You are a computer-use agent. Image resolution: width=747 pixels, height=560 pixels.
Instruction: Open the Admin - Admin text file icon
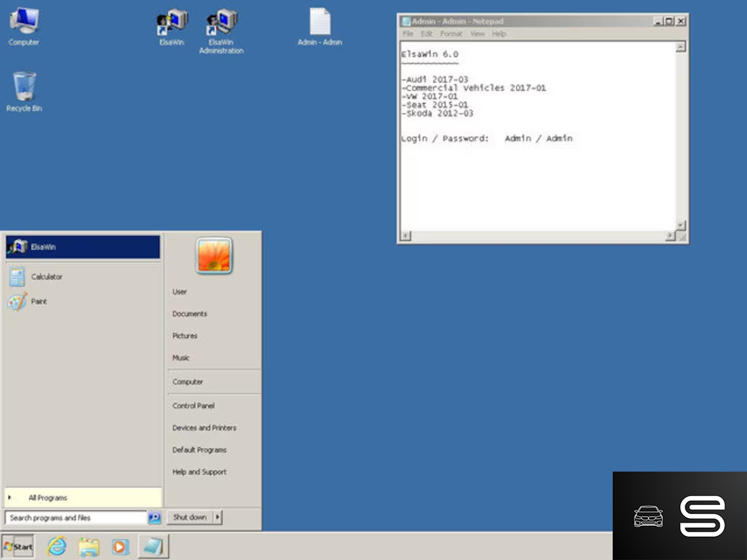coord(320,25)
